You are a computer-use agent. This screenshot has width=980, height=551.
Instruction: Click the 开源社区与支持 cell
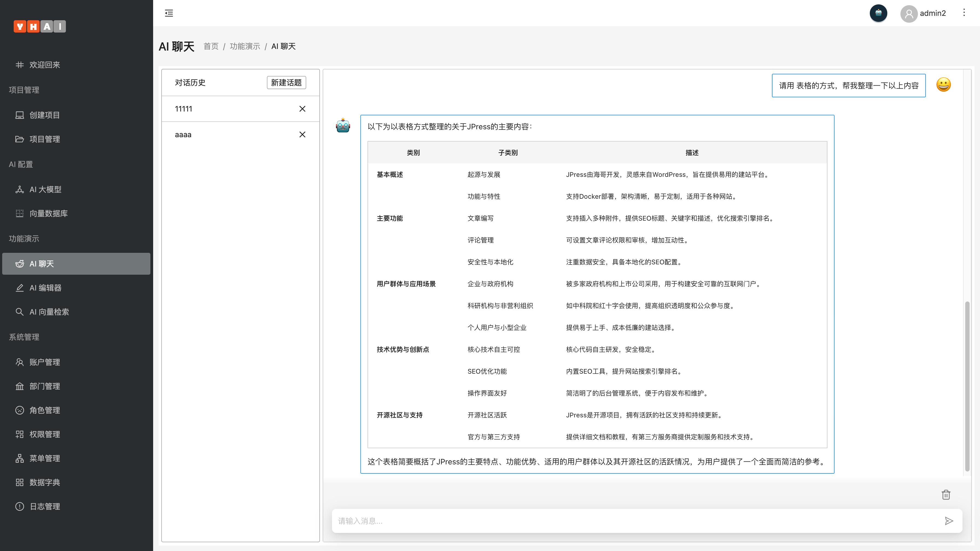click(x=400, y=415)
